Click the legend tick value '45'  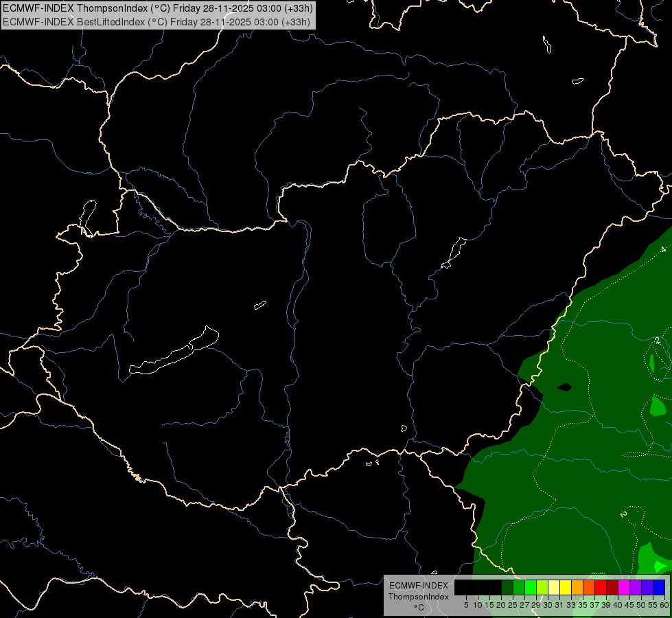coord(629,605)
